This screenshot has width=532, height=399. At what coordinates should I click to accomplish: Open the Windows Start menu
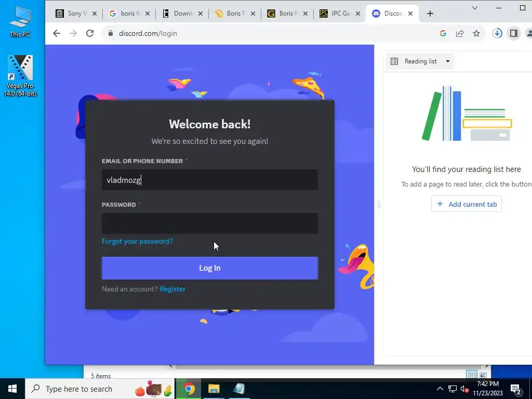pyautogui.click(x=12, y=389)
